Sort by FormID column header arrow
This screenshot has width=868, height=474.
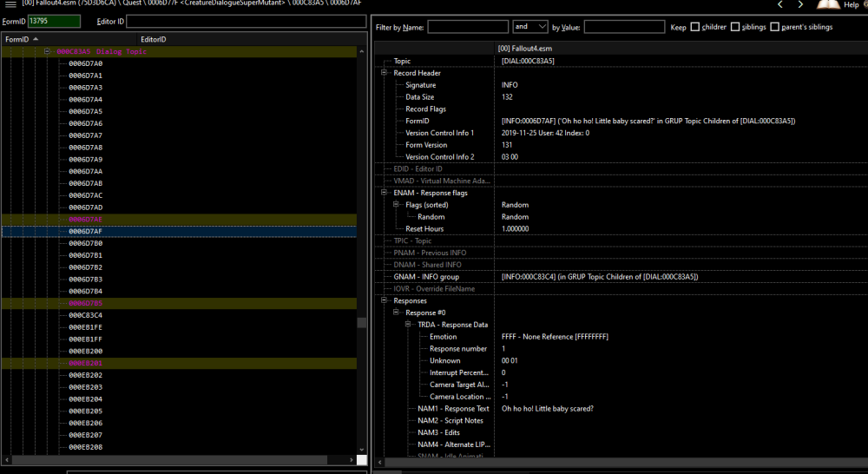[36, 39]
